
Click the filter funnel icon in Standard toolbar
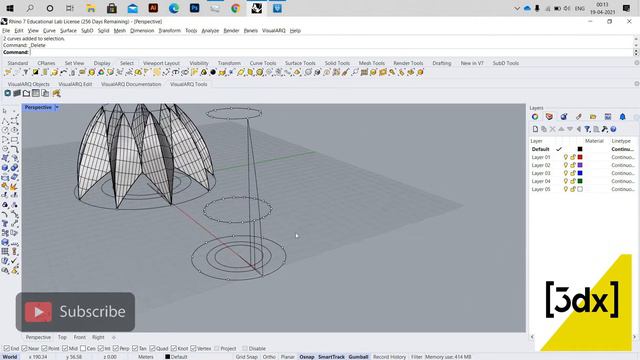click(26, 72)
